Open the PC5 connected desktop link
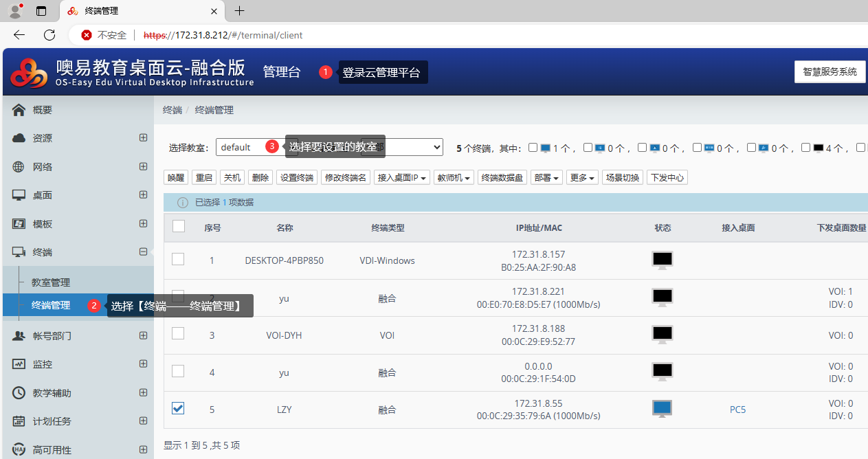Screen dimensions: 868x459 click(737, 410)
